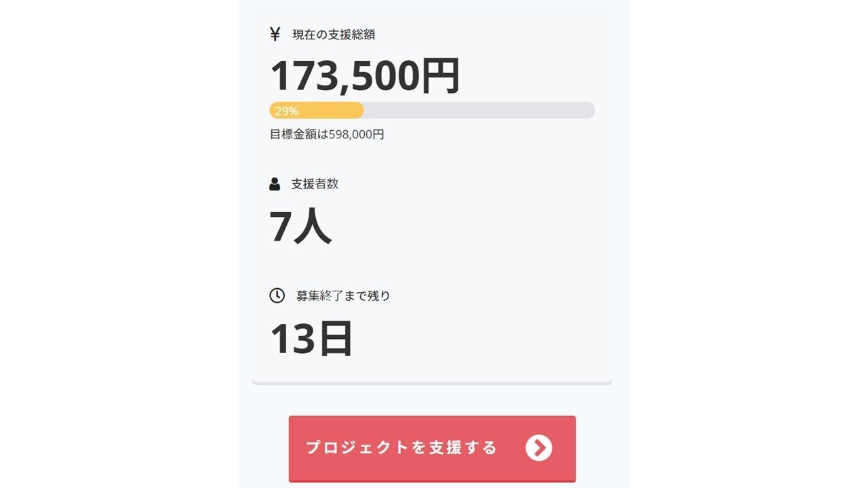Click the supporter person silhouette icon

pyautogui.click(x=275, y=184)
